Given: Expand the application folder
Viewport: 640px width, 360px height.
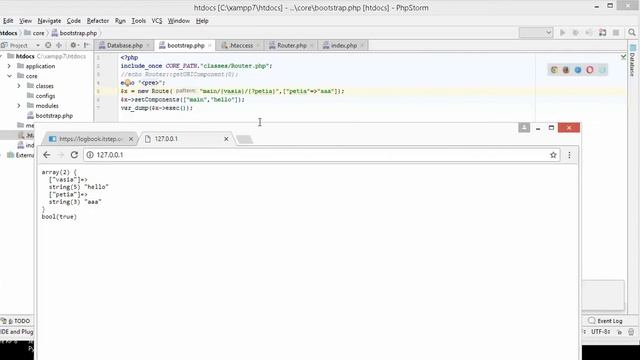Looking at the screenshot, I should click(x=9, y=66).
